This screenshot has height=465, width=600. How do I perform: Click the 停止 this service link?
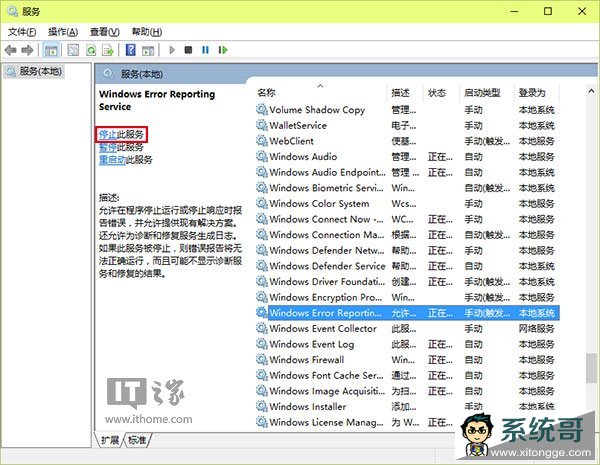[108, 134]
